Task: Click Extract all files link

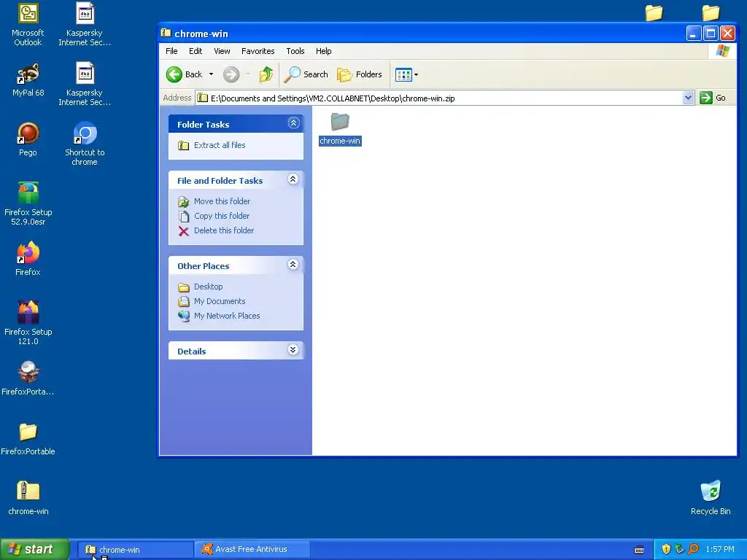Action: [220, 145]
